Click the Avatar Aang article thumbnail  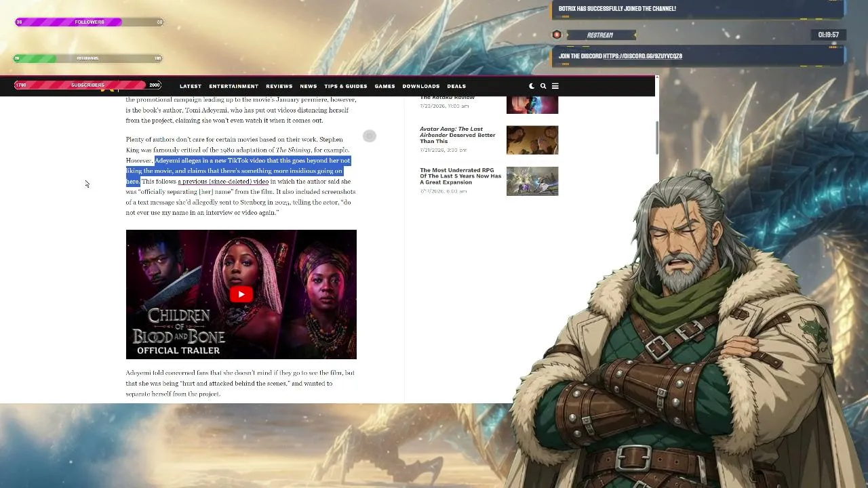click(532, 140)
